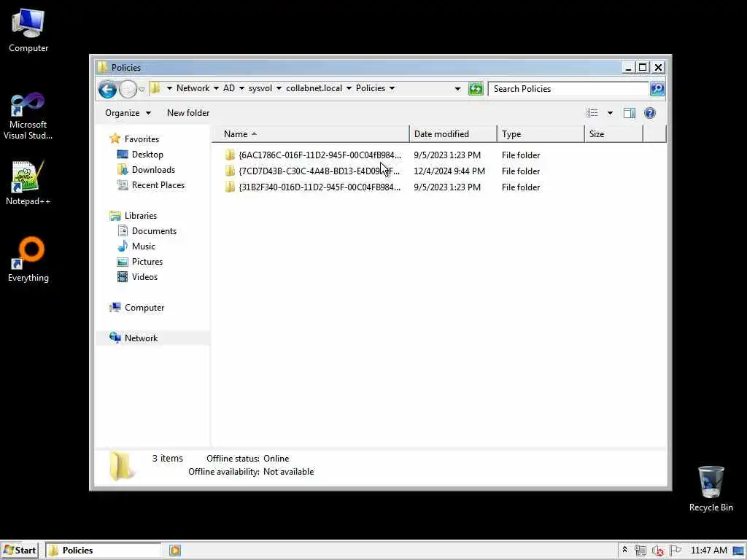Click the Change your view icon
The image size is (747, 560).
(x=592, y=113)
